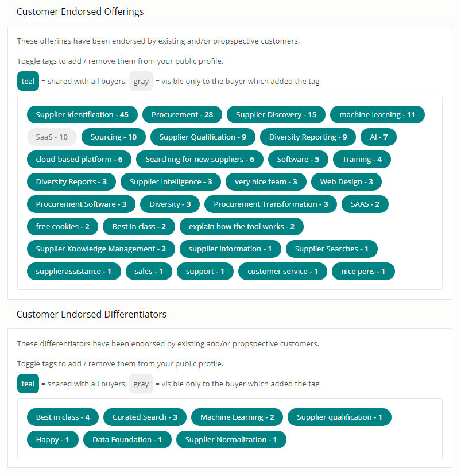This screenshot has width=461, height=476.
Task: Toggle the Supplier Identification - 45 tag
Action: tap(82, 115)
